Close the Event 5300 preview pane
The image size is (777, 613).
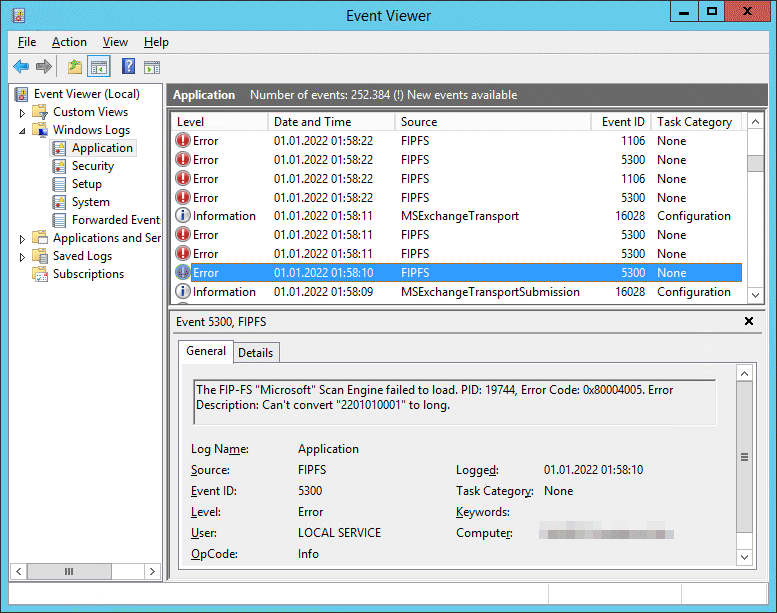point(749,321)
